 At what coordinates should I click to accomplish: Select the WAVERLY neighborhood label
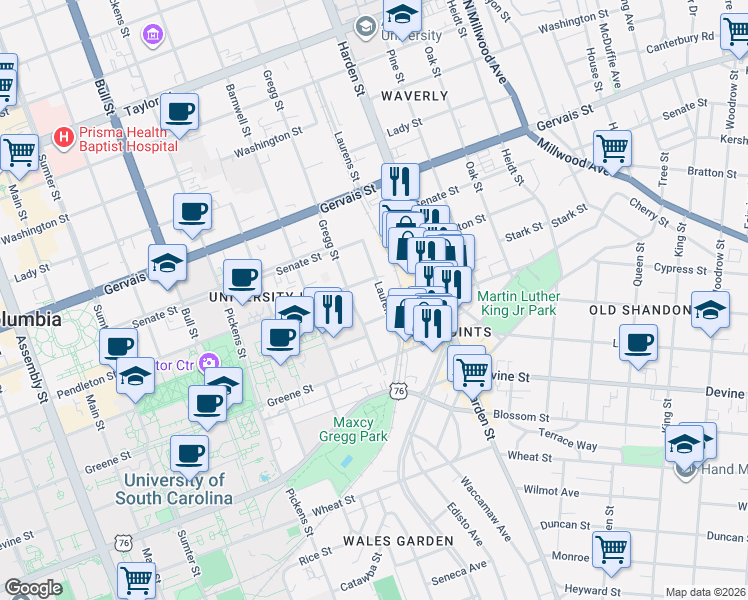pos(415,96)
